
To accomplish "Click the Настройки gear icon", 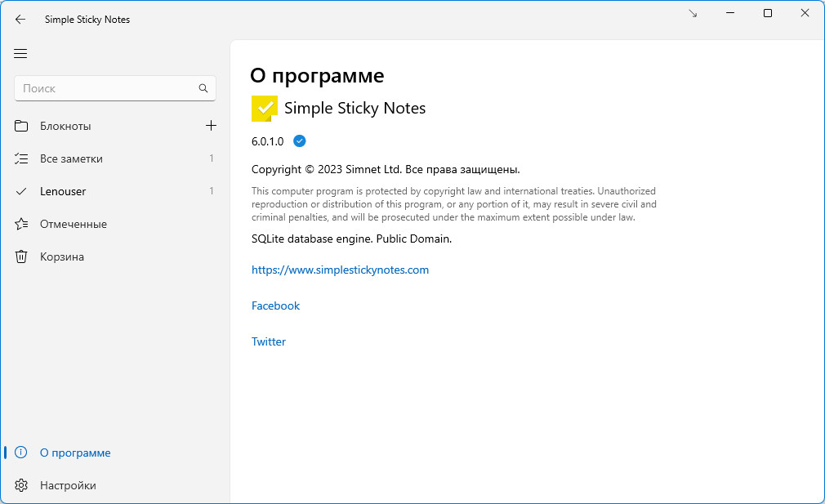I will coord(21,485).
